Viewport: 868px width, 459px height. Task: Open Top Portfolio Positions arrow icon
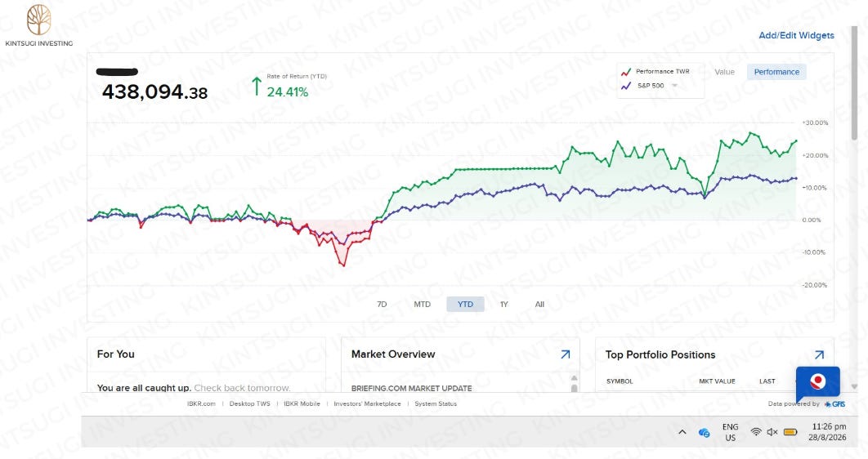[819, 355]
